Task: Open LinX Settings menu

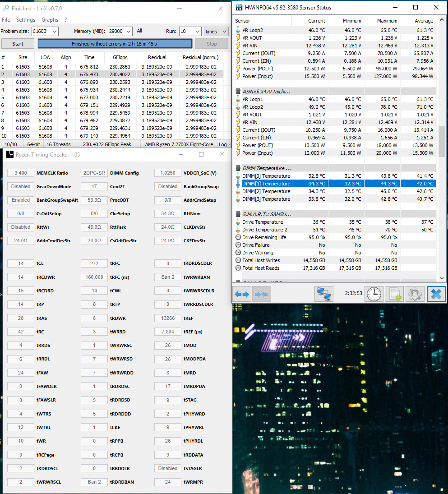Action: (26, 19)
